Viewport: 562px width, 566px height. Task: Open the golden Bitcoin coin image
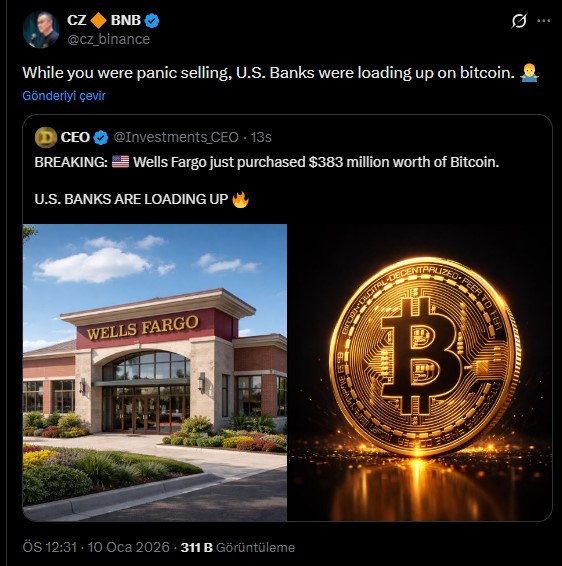coord(420,372)
